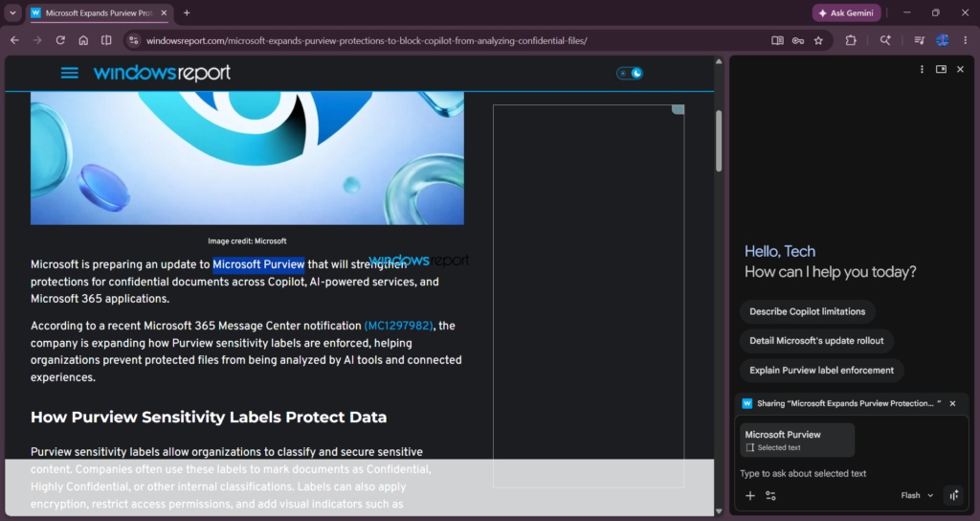The width and height of the screenshot is (980, 521).
Task: Open reading mode icon in address bar
Action: [777, 40]
